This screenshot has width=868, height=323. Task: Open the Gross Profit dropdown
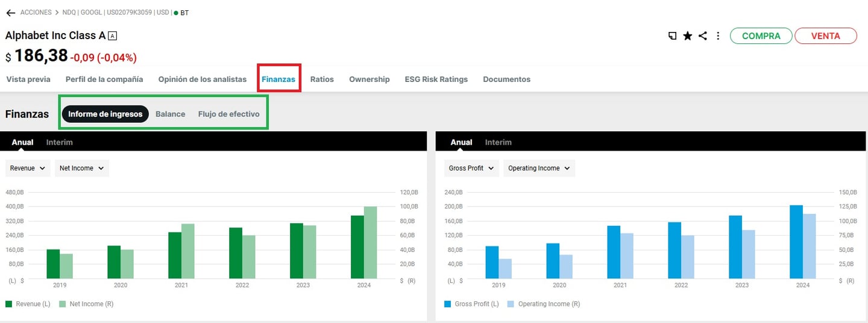(471, 168)
